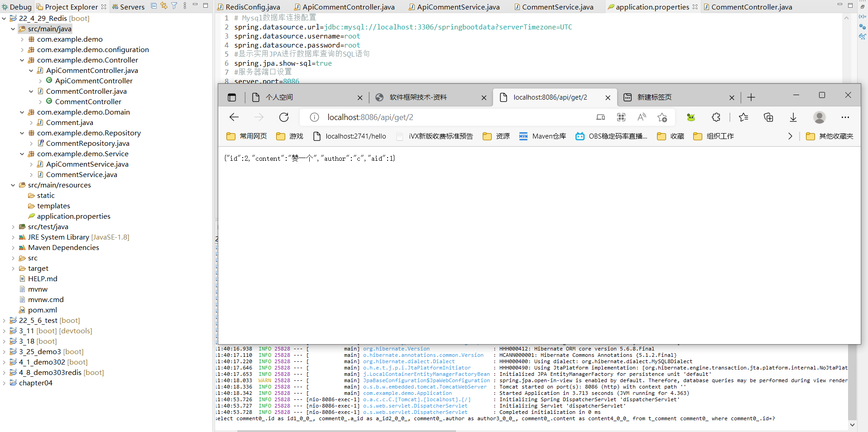Open the Variables view icon in right trim
The height and width of the screenshot is (432, 868).
coord(862,17)
